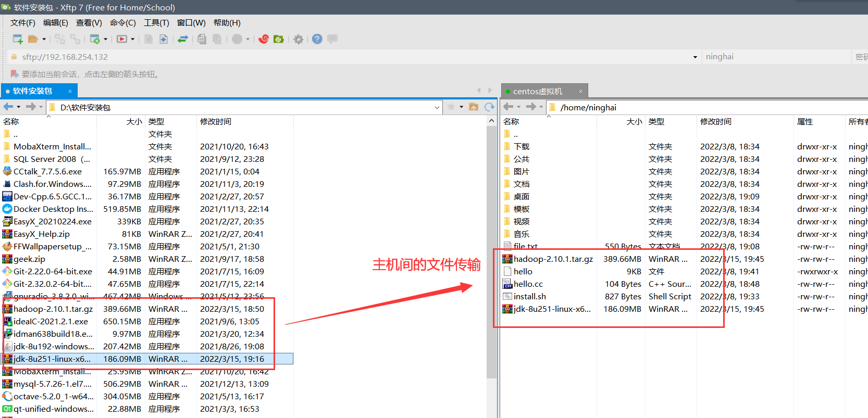The height and width of the screenshot is (418, 868).
Task: Click the local pane forward arrow
Action: (x=31, y=107)
